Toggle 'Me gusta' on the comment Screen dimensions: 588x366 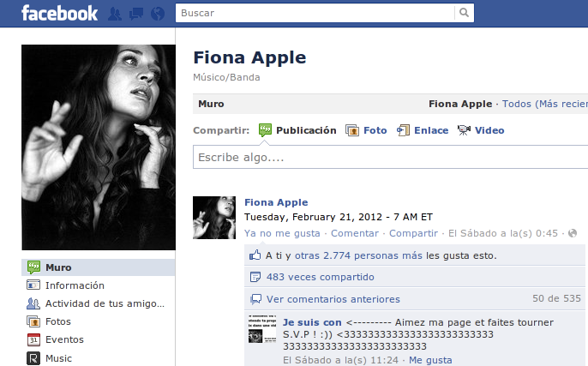point(430,361)
